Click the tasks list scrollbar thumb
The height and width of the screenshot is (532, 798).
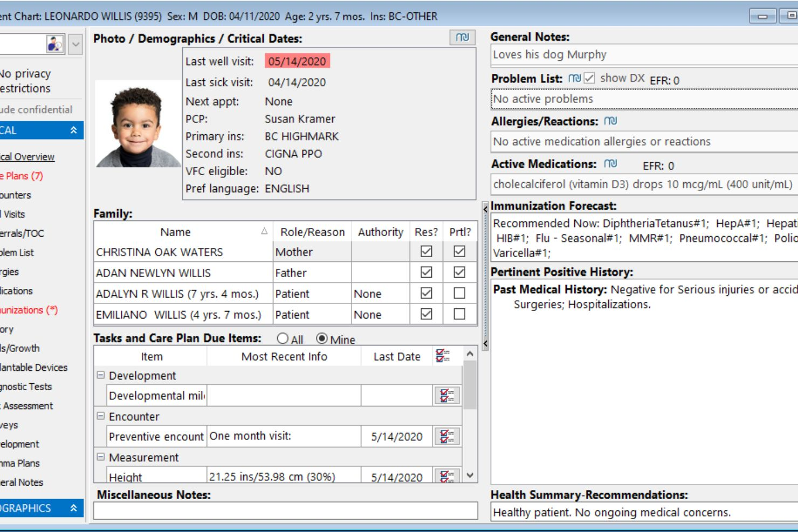pos(470,385)
